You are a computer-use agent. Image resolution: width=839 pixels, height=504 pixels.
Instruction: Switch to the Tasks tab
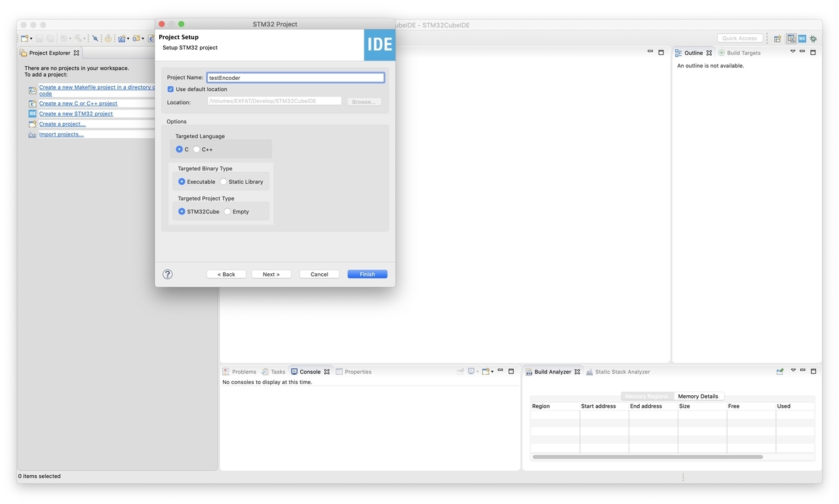click(x=274, y=372)
